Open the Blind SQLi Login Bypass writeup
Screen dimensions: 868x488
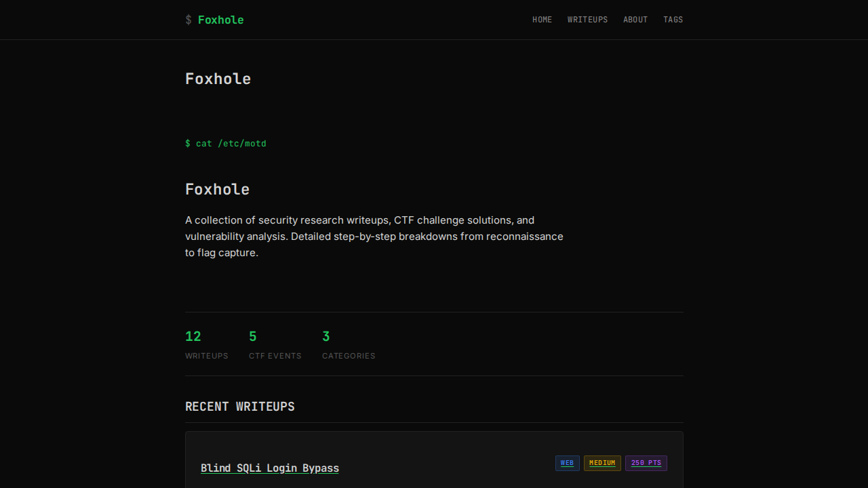click(270, 468)
